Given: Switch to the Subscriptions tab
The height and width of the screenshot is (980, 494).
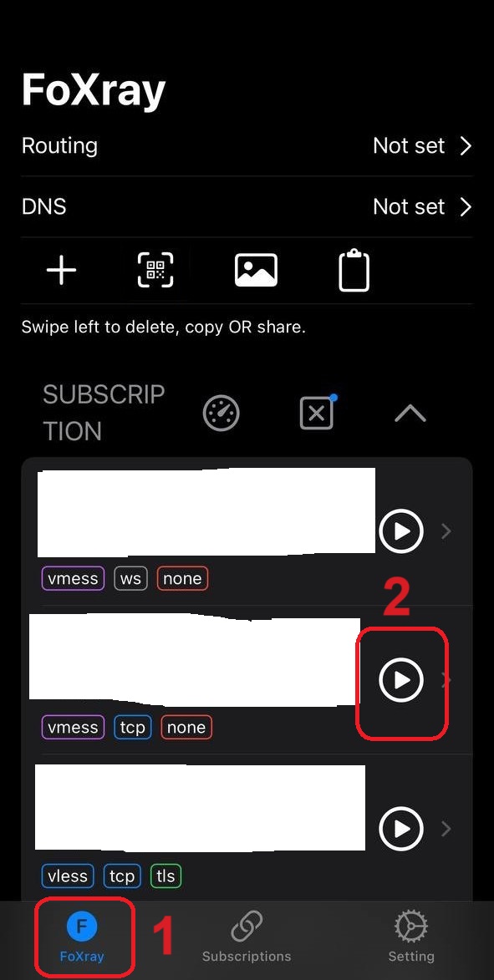Looking at the screenshot, I should [x=247, y=937].
